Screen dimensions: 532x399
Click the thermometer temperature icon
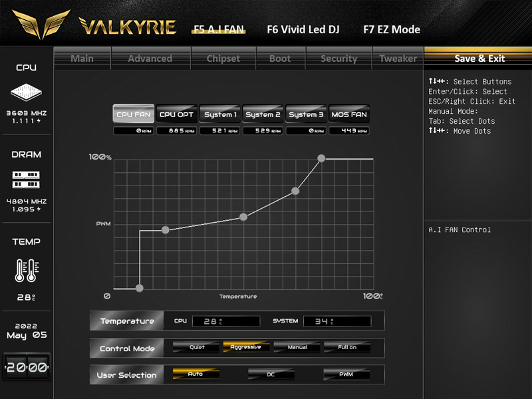coord(27,271)
